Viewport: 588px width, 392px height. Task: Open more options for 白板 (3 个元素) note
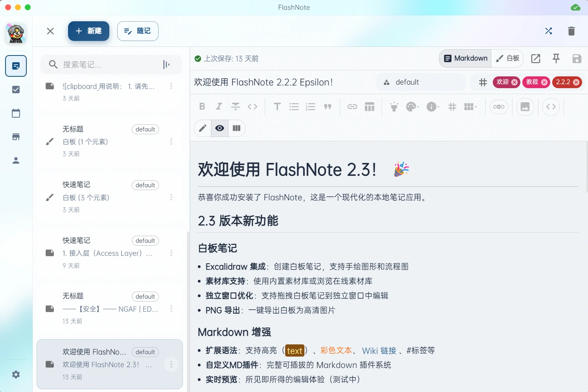click(x=171, y=197)
